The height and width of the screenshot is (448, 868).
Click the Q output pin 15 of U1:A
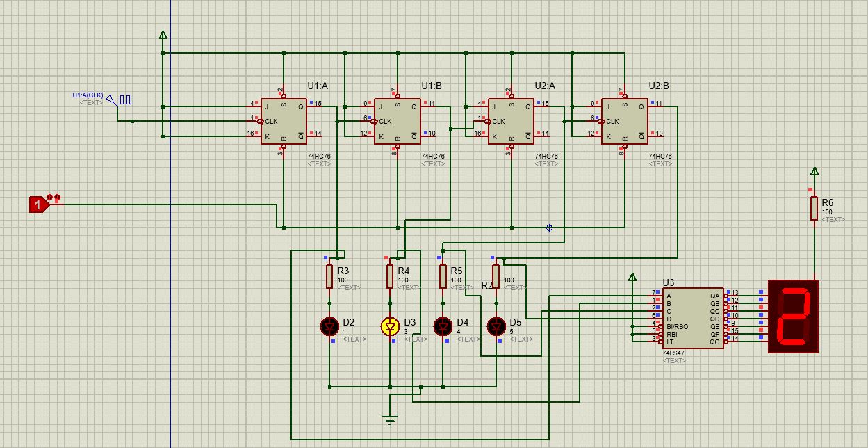315,106
